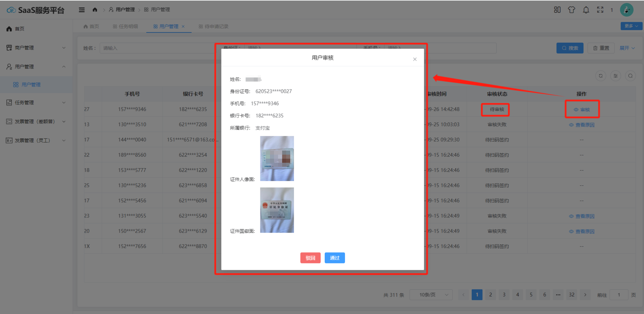Toggle fullscreen mode icon
The width and height of the screenshot is (644, 314).
[600, 10]
